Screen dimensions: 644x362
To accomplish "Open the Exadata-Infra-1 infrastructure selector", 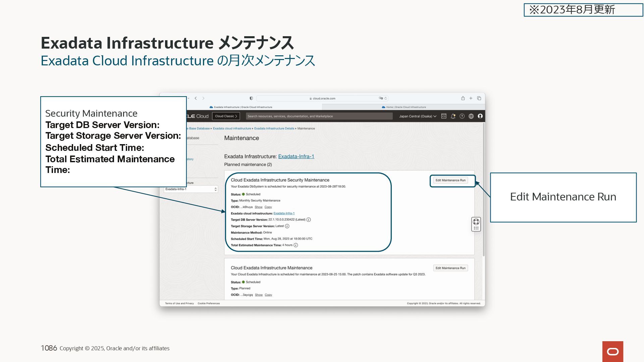I will click(191, 189).
